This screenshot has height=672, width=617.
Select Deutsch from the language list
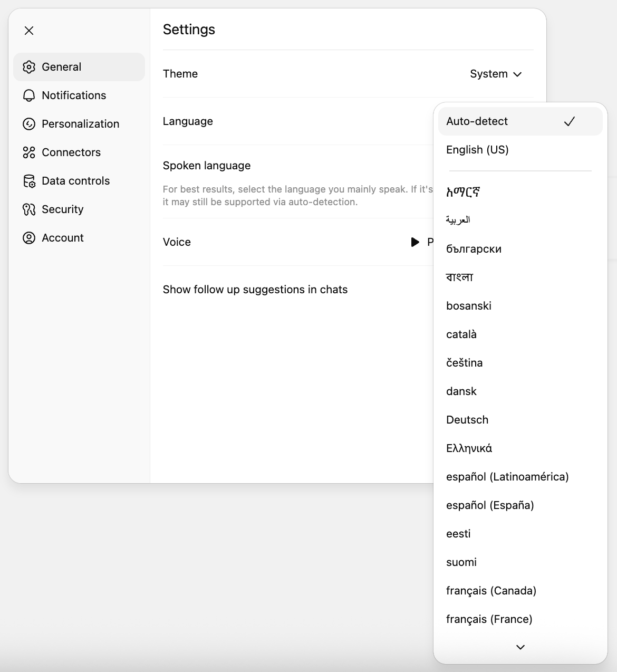coord(467,419)
